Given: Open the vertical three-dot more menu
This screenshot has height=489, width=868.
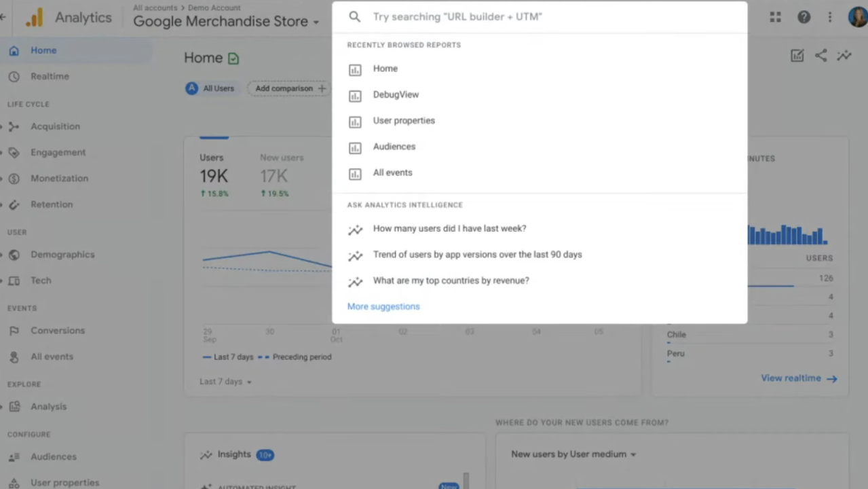Looking at the screenshot, I should 829,18.
